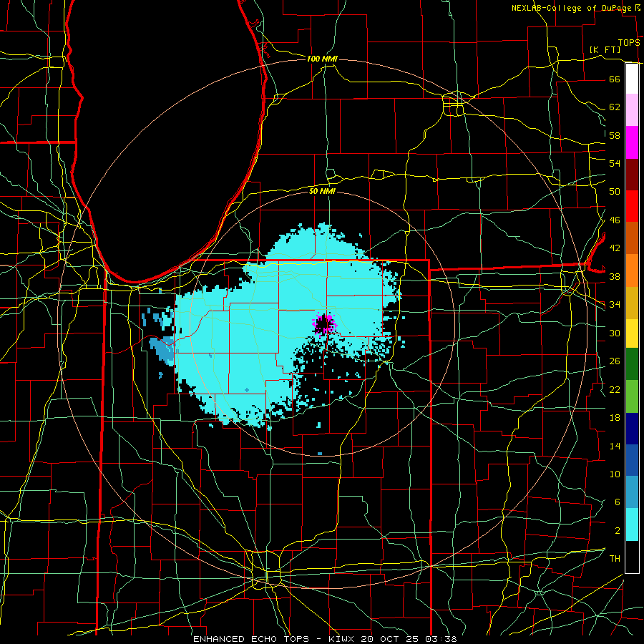Screen dimensions: 644x644
Task: Click the light pink legend swatch near 62
Action: coord(632,110)
